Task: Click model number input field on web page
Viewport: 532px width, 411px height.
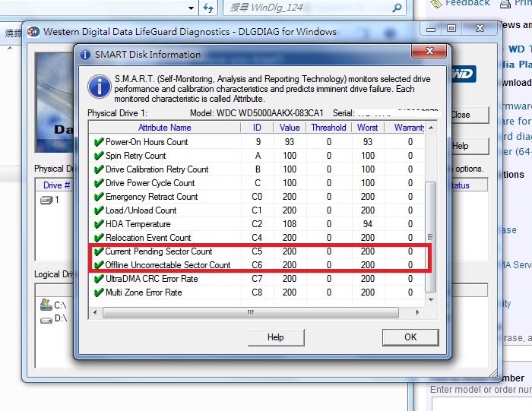Action: coord(482,404)
